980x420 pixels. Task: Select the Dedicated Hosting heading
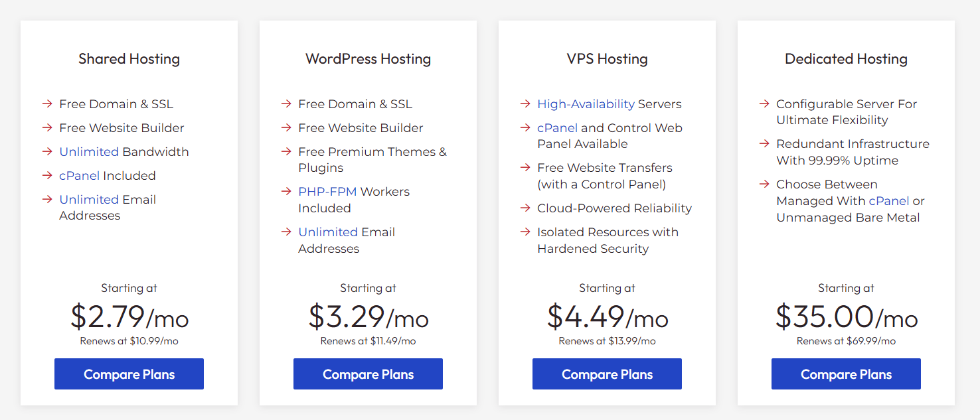tap(846, 59)
